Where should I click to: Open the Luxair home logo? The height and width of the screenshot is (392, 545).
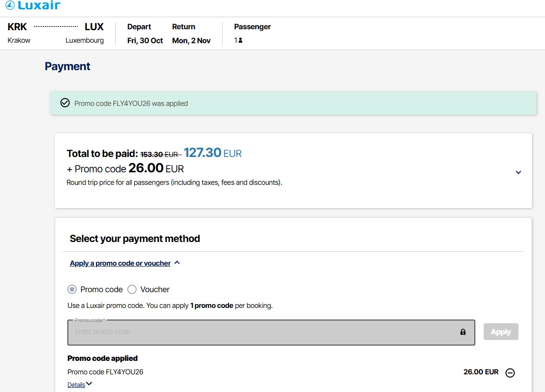pos(33,5)
